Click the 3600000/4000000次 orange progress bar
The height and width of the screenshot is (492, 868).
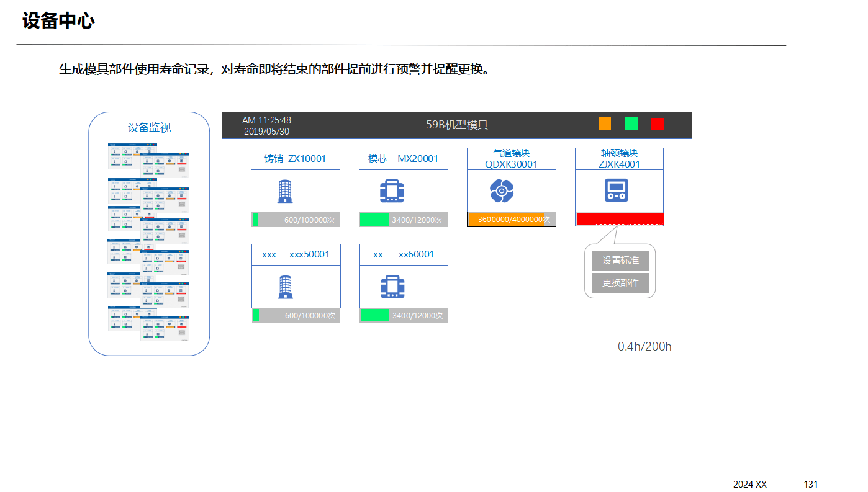click(512, 220)
